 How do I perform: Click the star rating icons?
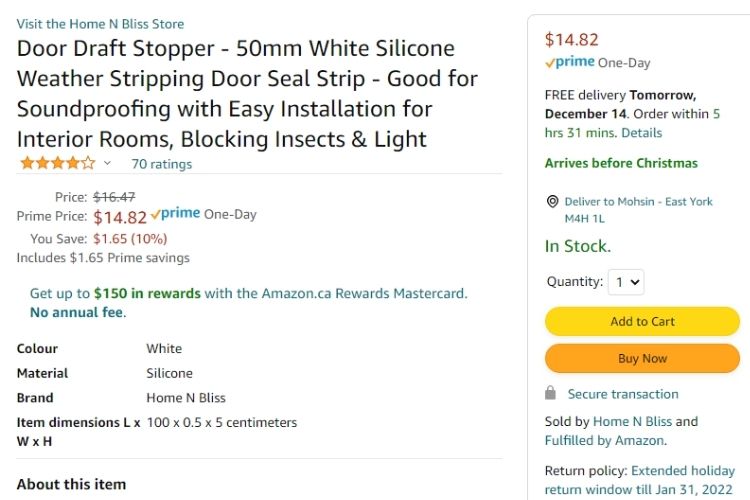56,163
